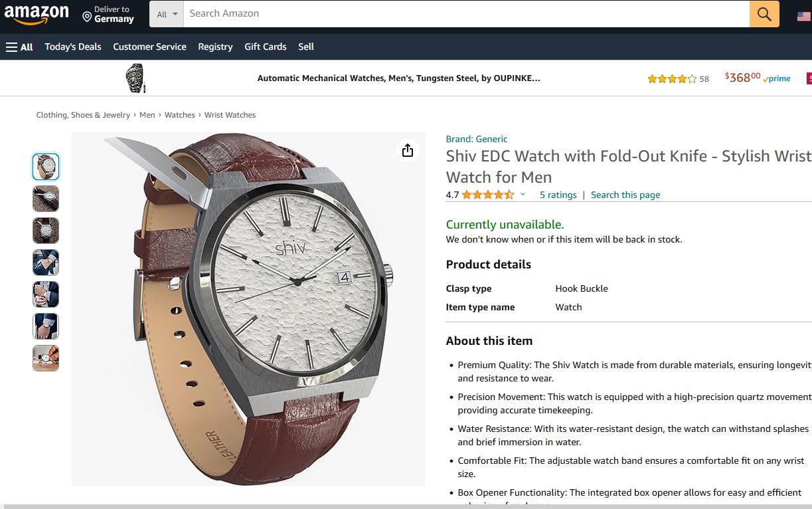Open the All search category dropdown
This screenshot has width=812, height=509.
(167, 14)
